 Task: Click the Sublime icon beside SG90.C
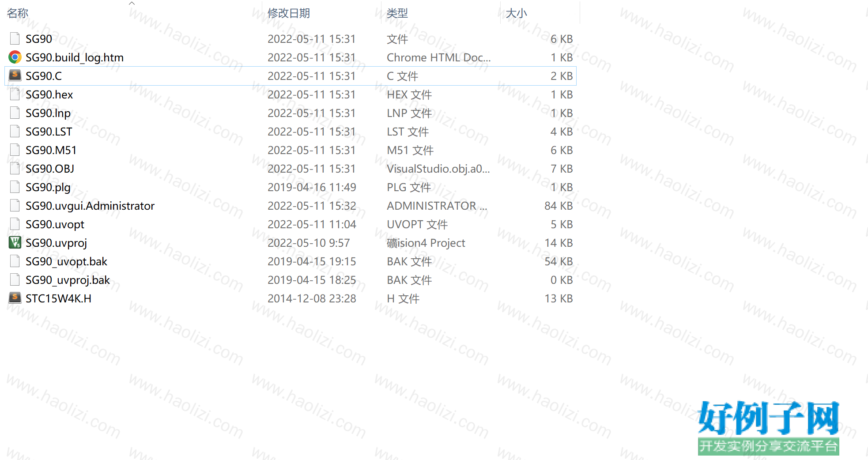(x=15, y=75)
